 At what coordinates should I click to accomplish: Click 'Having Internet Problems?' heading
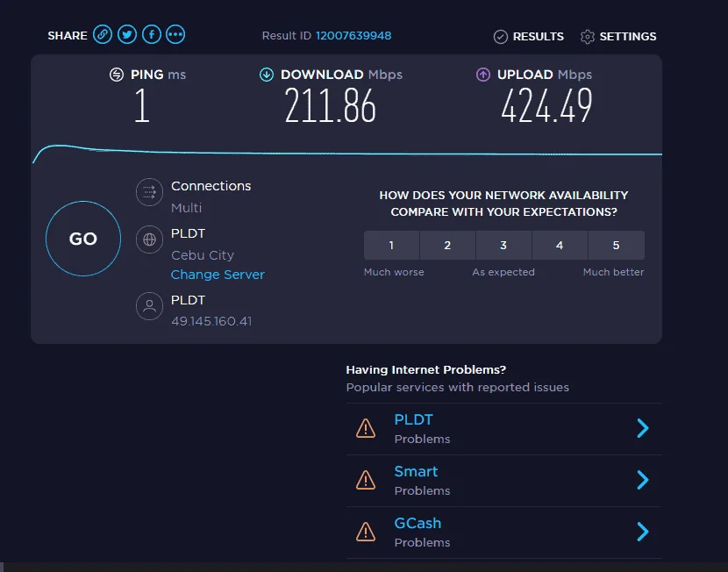pyautogui.click(x=426, y=369)
